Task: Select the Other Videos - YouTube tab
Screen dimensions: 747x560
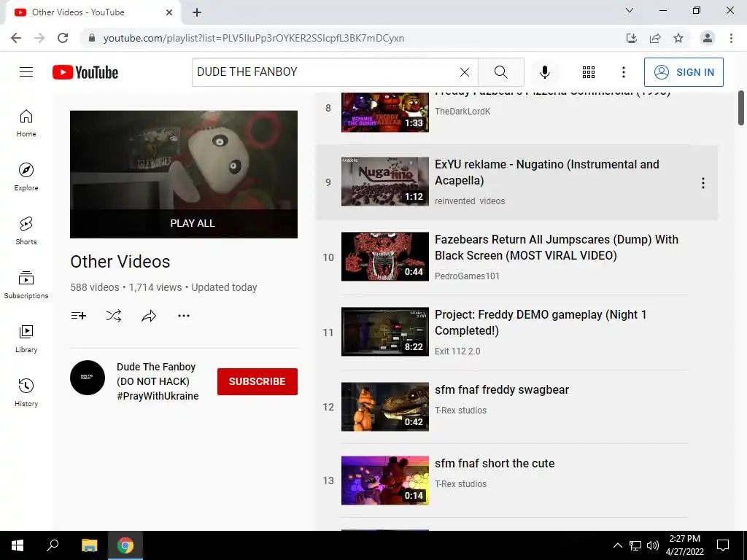Action: click(x=93, y=12)
